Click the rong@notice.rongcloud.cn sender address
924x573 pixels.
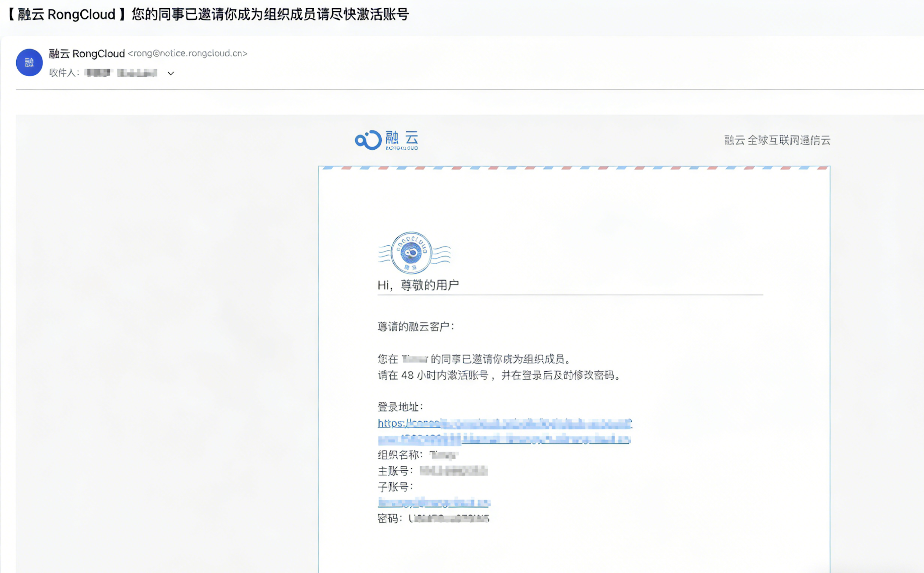(187, 53)
